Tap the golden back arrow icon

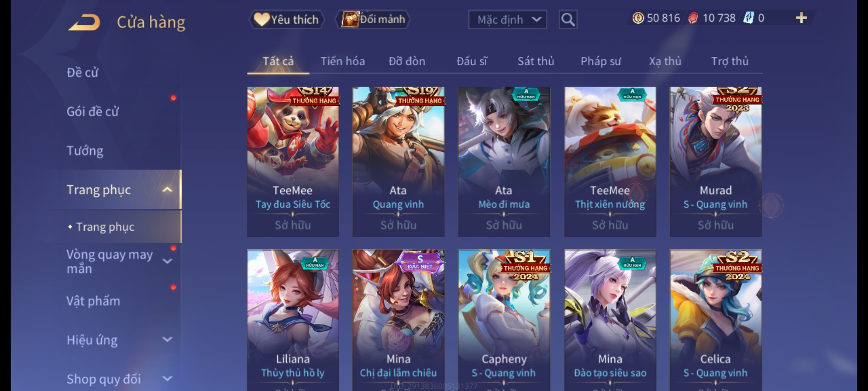[x=84, y=22]
